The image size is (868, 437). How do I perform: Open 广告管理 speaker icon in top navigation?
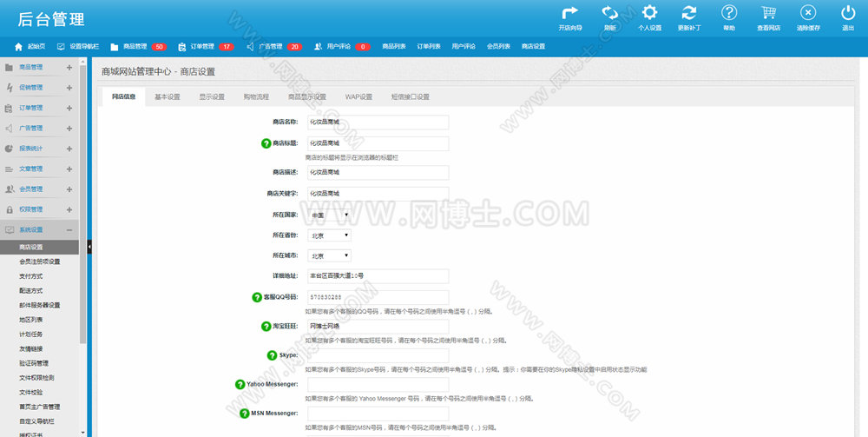click(x=250, y=47)
